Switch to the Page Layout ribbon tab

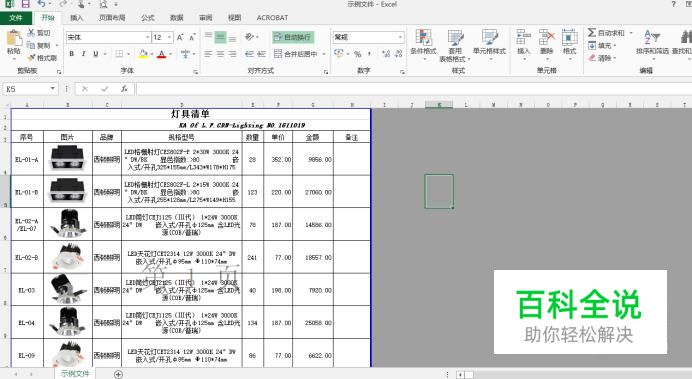[x=112, y=18]
